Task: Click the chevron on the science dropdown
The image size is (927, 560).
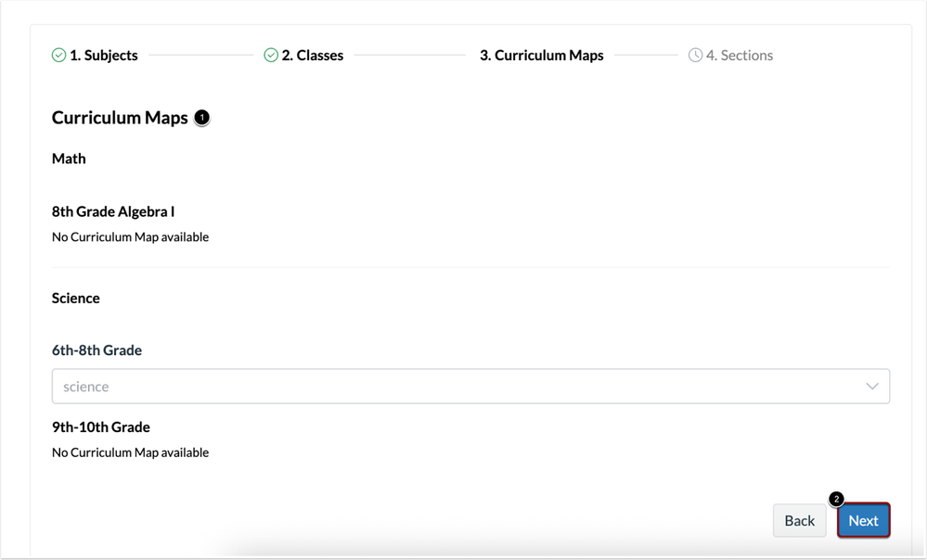Action: click(x=870, y=386)
